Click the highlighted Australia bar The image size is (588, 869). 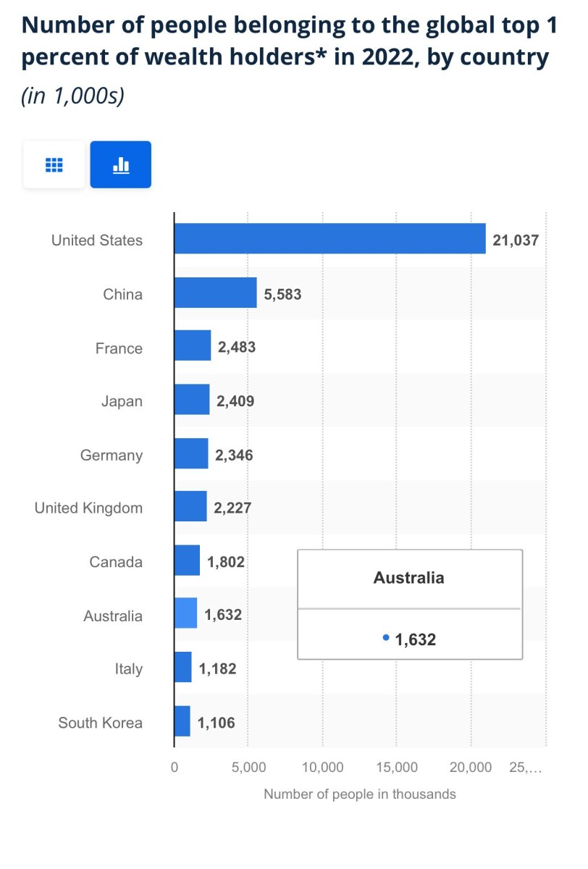point(185,613)
